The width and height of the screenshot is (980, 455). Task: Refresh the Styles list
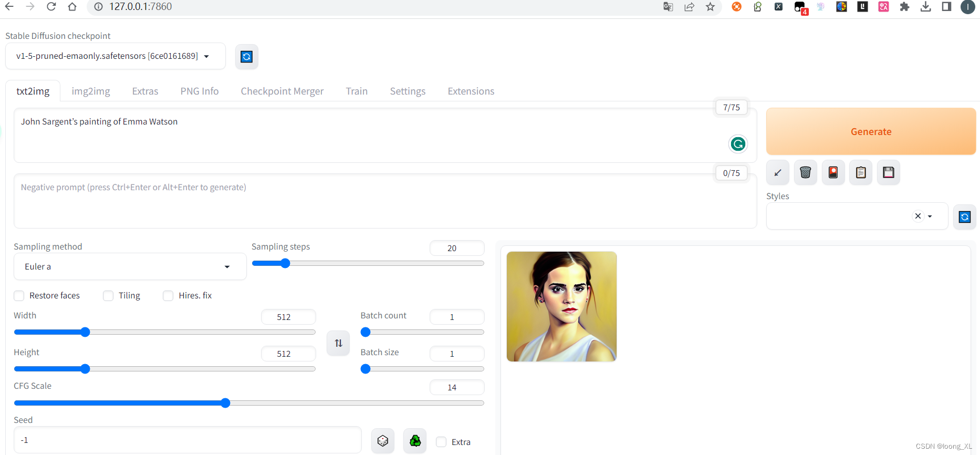click(965, 217)
